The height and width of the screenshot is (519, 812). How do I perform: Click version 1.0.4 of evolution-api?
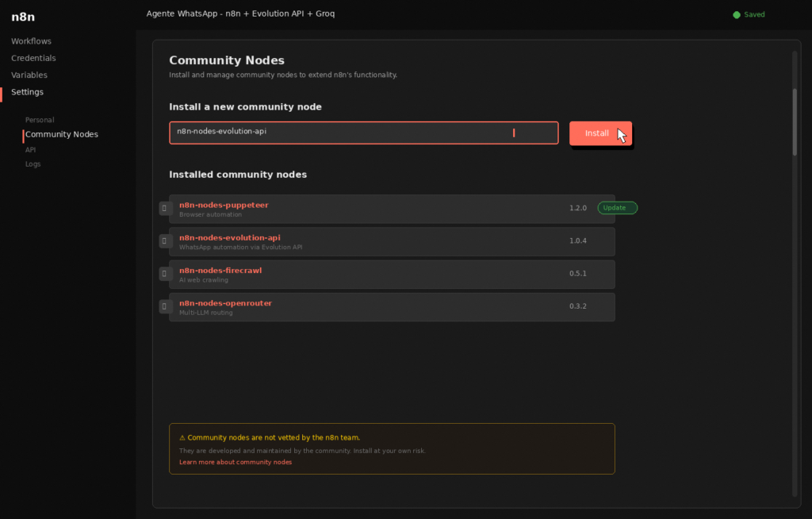(x=578, y=240)
